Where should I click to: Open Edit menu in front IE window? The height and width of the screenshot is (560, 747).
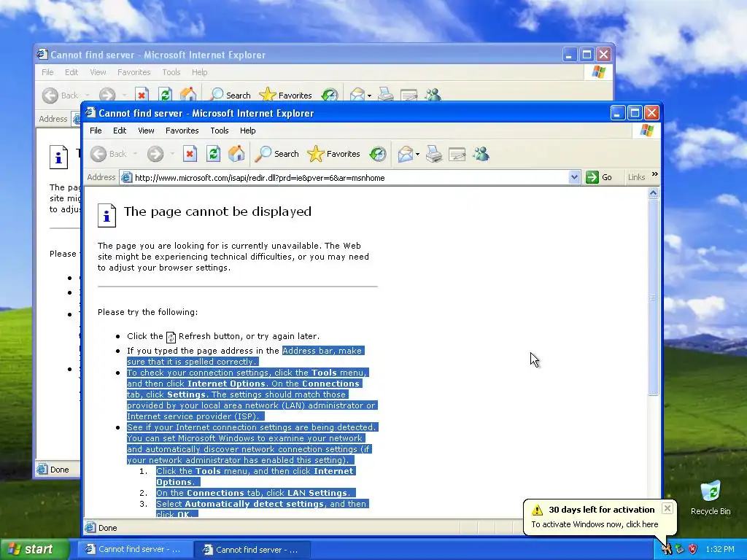(120, 131)
